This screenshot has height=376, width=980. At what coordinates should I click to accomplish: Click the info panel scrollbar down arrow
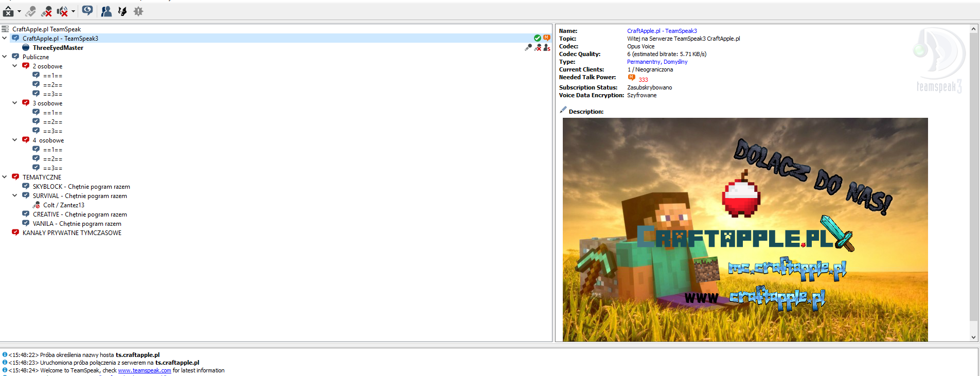(x=973, y=337)
